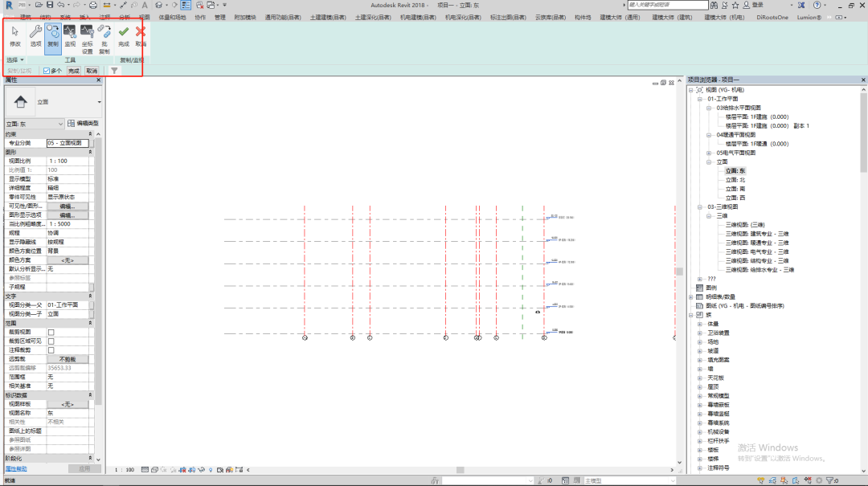Viewport: 868px width, 486px height.
Task: Open the Revit application menu logo
Action: [9, 5]
